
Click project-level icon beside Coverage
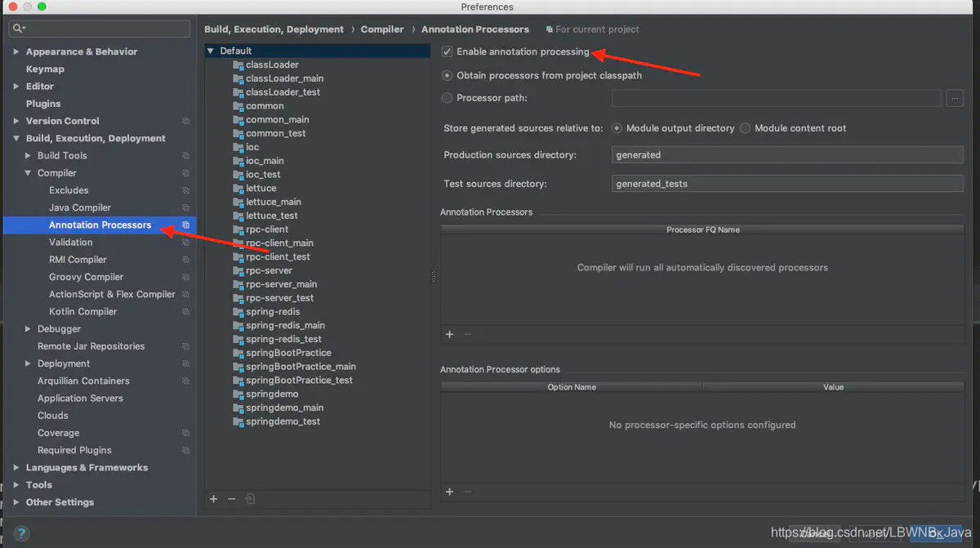(185, 433)
